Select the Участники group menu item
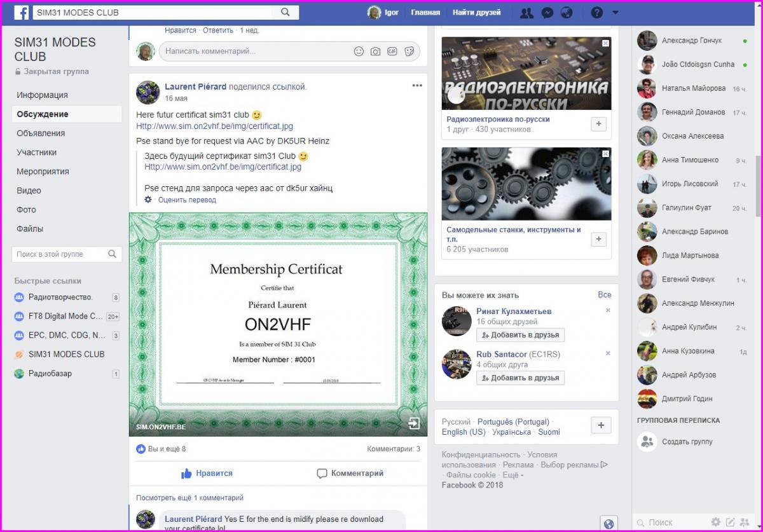 pos(37,153)
